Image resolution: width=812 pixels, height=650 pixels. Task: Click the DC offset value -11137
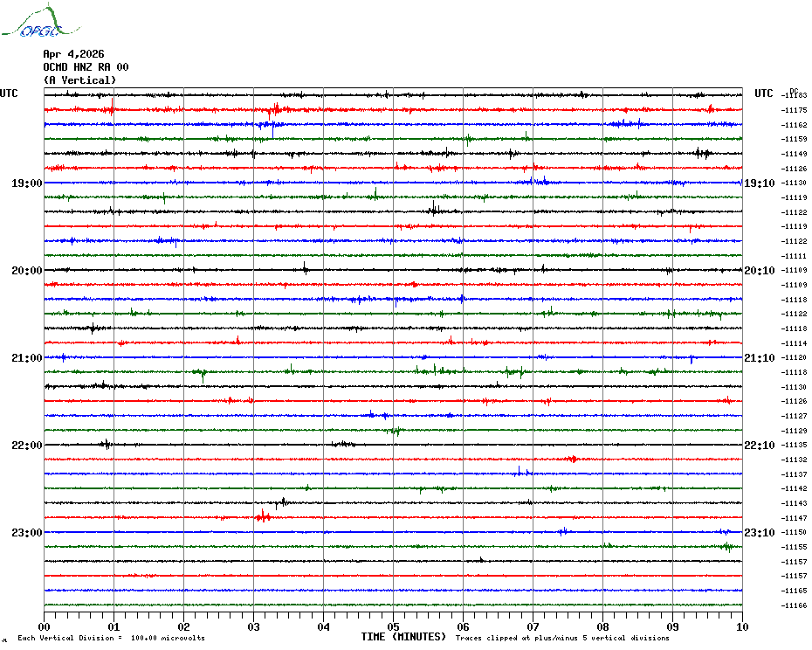[x=795, y=474]
